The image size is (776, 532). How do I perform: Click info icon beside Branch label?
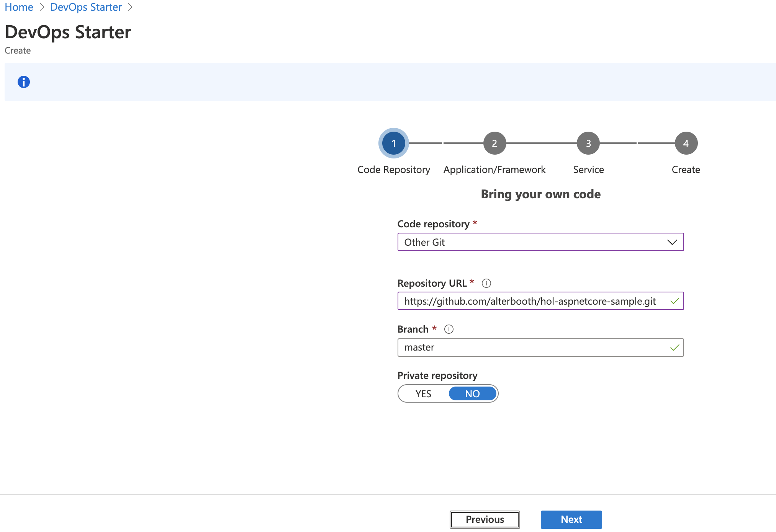pyautogui.click(x=449, y=329)
